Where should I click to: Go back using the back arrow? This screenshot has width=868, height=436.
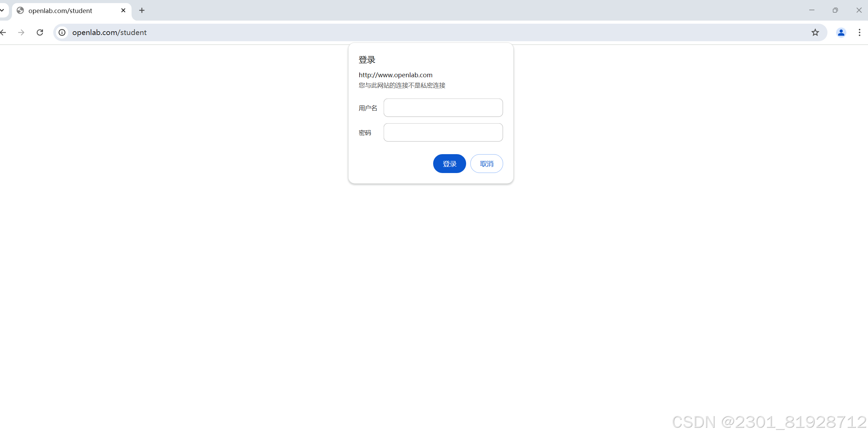point(3,32)
